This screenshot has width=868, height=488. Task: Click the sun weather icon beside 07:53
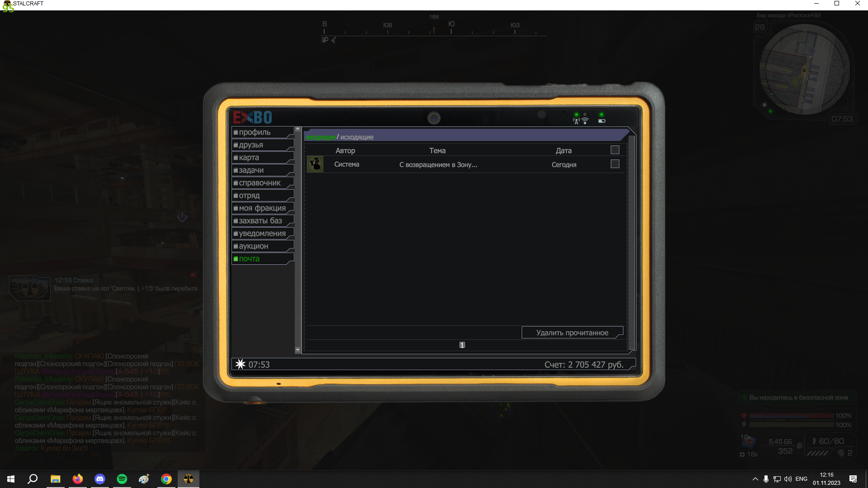tap(241, 364)
